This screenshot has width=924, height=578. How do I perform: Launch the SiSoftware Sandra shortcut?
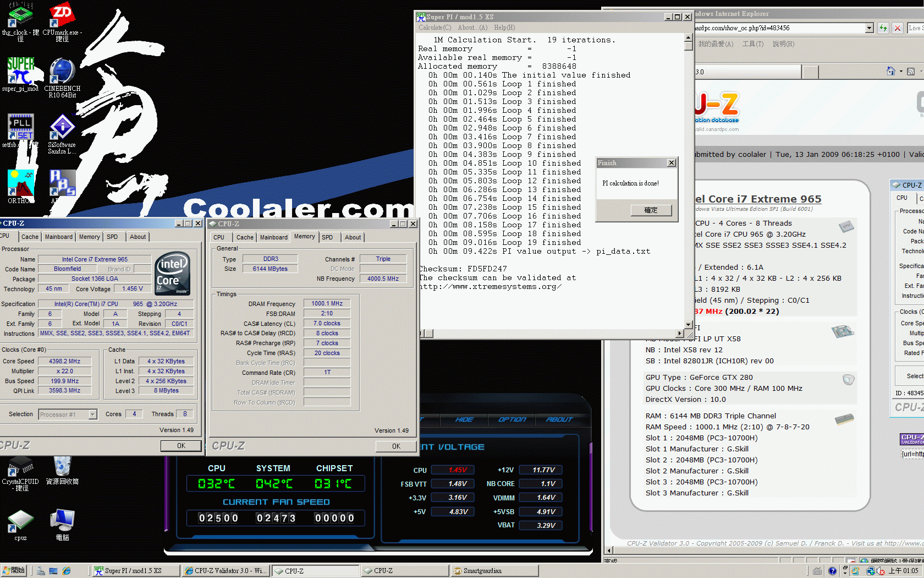click(x=62, y=129)
